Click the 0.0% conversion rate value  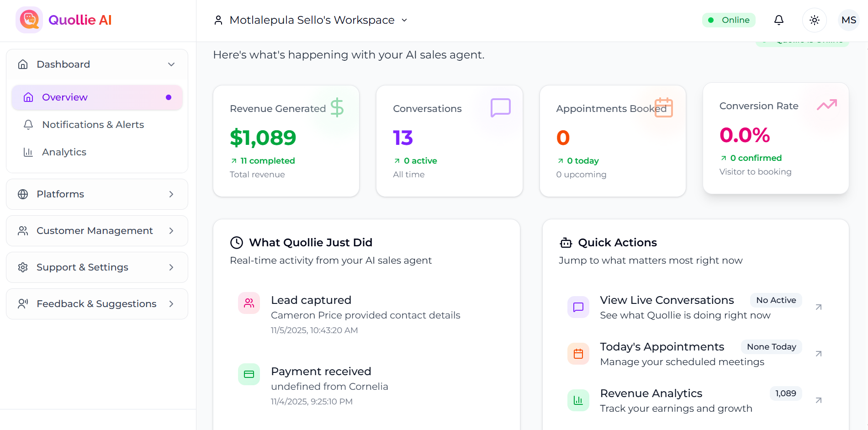pyautogui.click(x=745, y=135)
